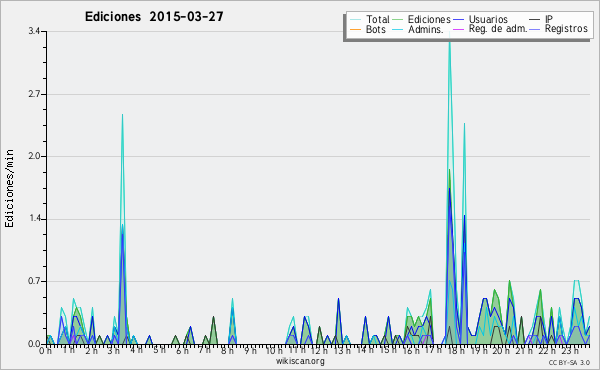Click the Bots orange legend line
The width and height of the screenshot is (600, 370).
pos(355,29)
